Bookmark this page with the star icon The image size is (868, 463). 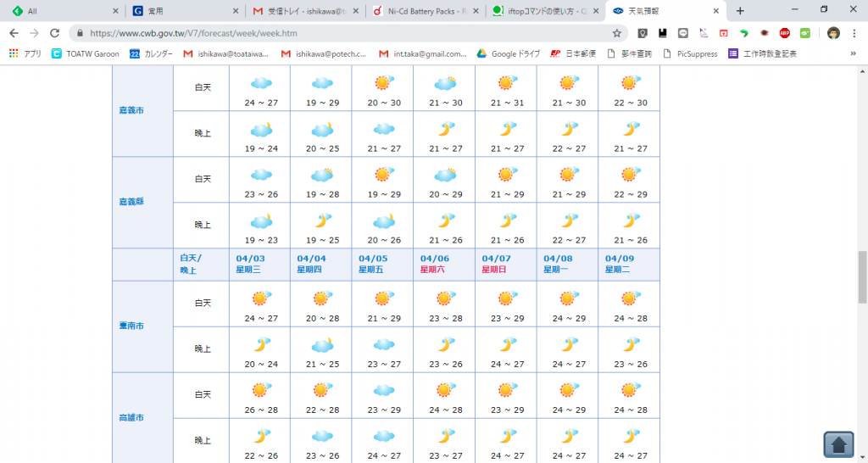tap(617, 33)
